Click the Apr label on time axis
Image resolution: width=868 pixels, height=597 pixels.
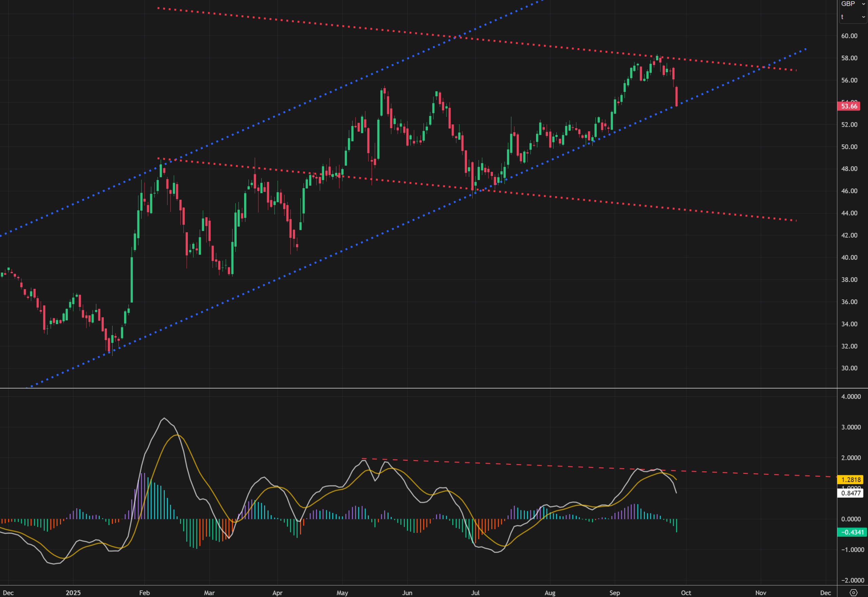pyautogui.click(x=277, y=593)
